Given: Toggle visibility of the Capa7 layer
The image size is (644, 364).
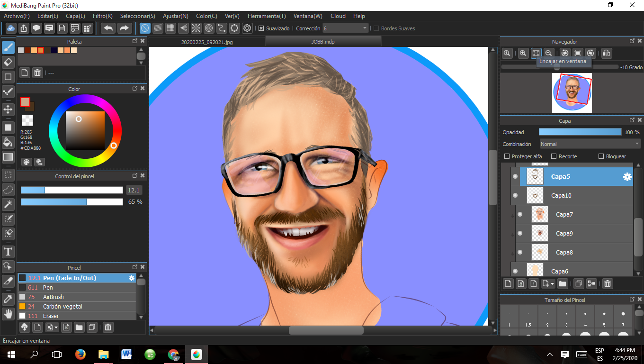Looking at the screenshot, I should point(520,214).
